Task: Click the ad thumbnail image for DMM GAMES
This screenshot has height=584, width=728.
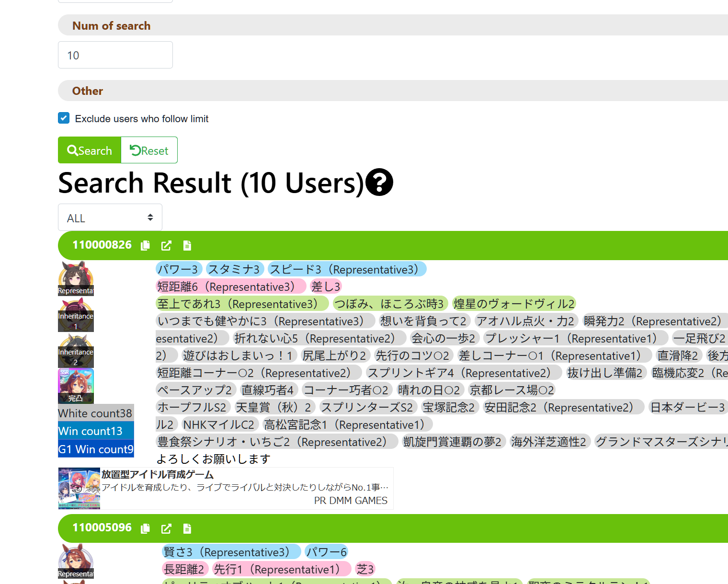Action: [79, 488]
